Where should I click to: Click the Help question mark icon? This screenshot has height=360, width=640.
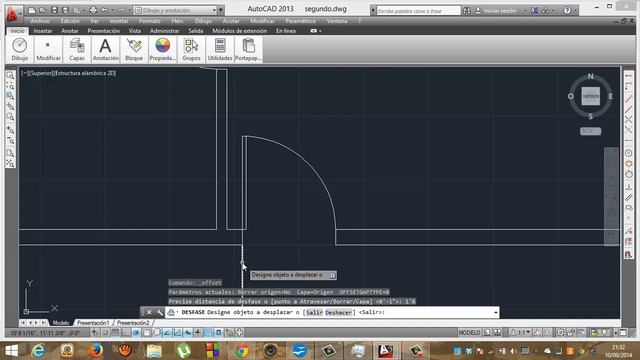pos(567,11)
